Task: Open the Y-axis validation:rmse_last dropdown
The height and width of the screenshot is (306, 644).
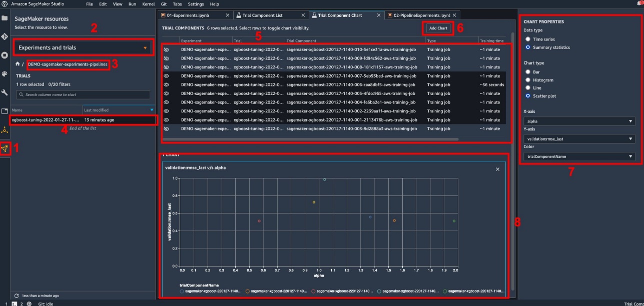Action: [579, 139]
